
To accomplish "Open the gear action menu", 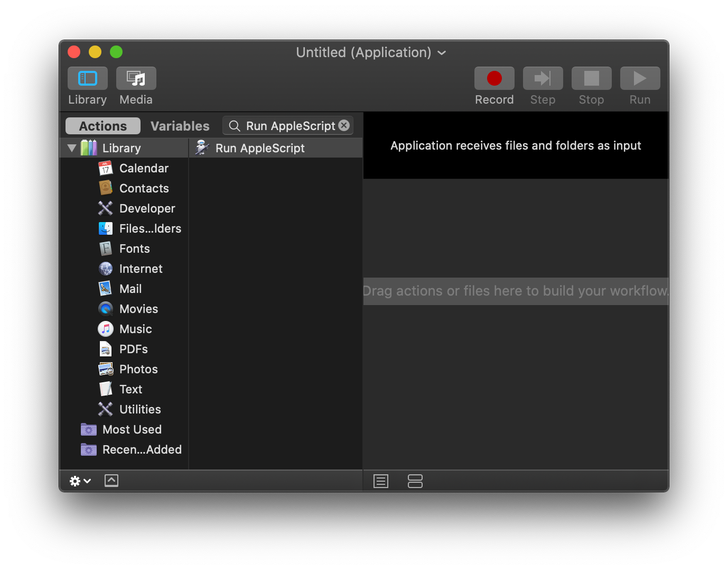I will click(80, 481).
